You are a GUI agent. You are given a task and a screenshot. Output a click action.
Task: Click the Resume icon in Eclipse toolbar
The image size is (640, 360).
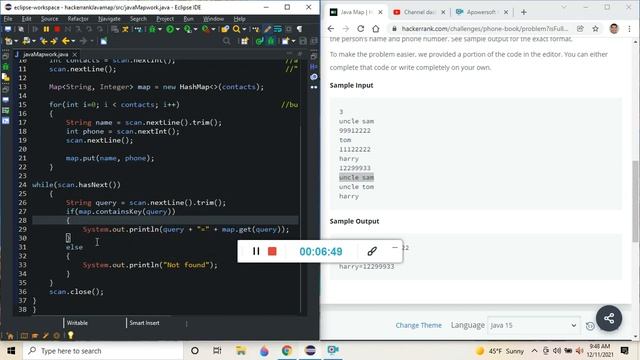tap(36, 29)
